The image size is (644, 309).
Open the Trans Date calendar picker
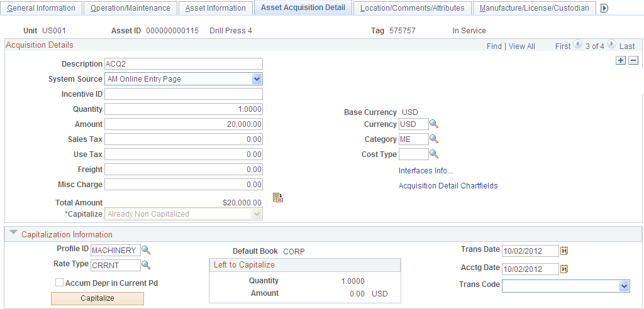click(564, 251)
